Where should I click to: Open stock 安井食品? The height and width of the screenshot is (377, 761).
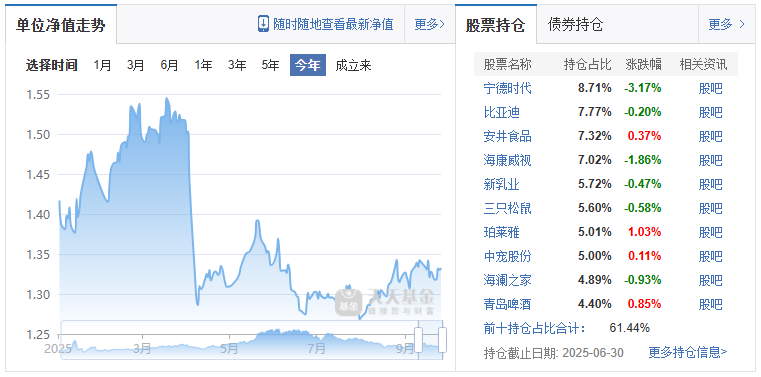[508, 136]
